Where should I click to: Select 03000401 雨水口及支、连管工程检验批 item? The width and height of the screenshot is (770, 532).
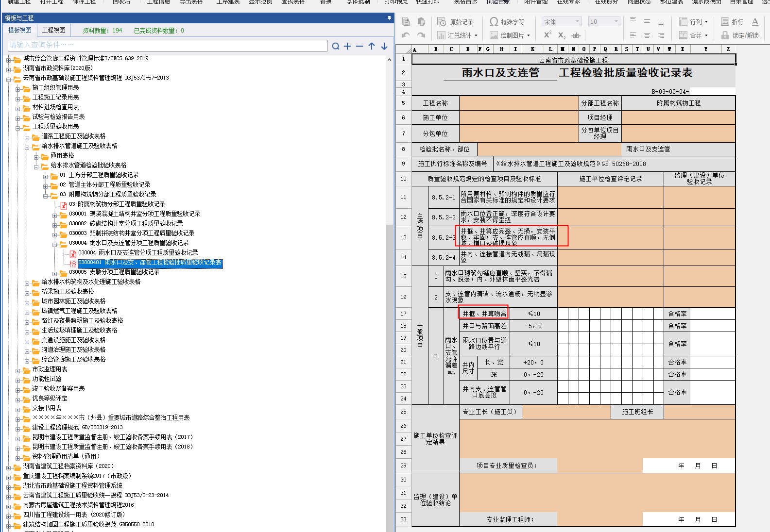(x=150, y=263)
